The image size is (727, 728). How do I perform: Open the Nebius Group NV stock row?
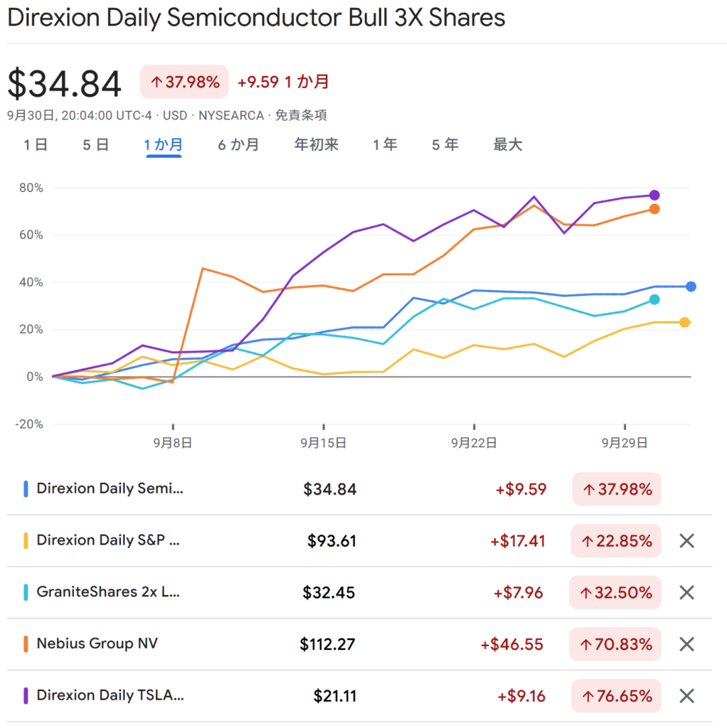97,644
